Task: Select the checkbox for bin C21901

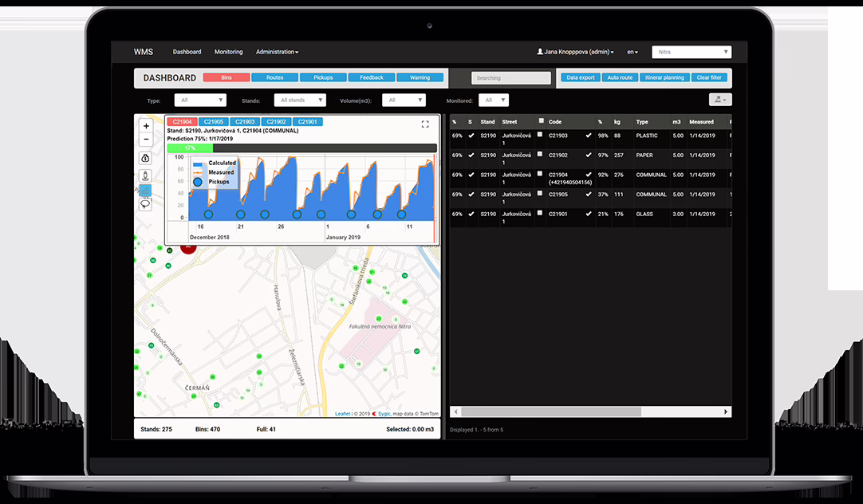Action: coord(540,213)
